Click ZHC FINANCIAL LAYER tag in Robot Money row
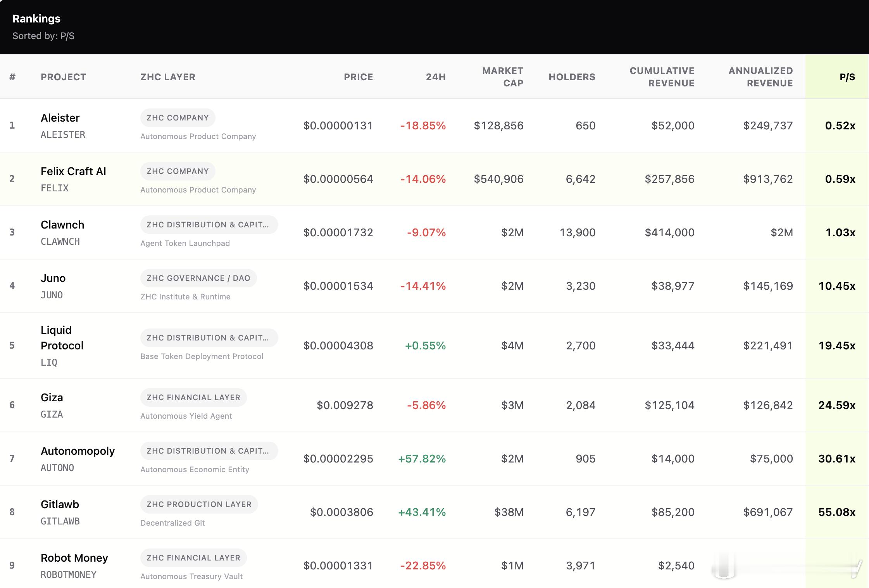This screenshot has height=588, width=869. [193, 558]
